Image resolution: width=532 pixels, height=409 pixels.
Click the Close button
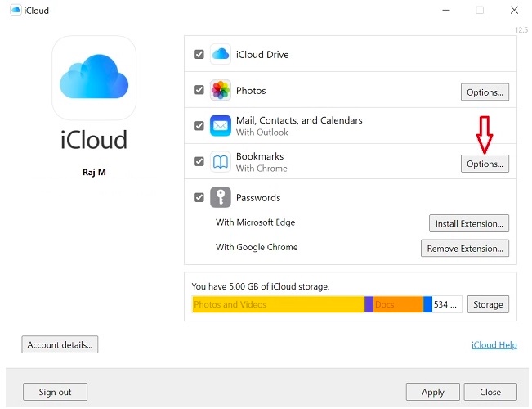[x=490, y=392]
